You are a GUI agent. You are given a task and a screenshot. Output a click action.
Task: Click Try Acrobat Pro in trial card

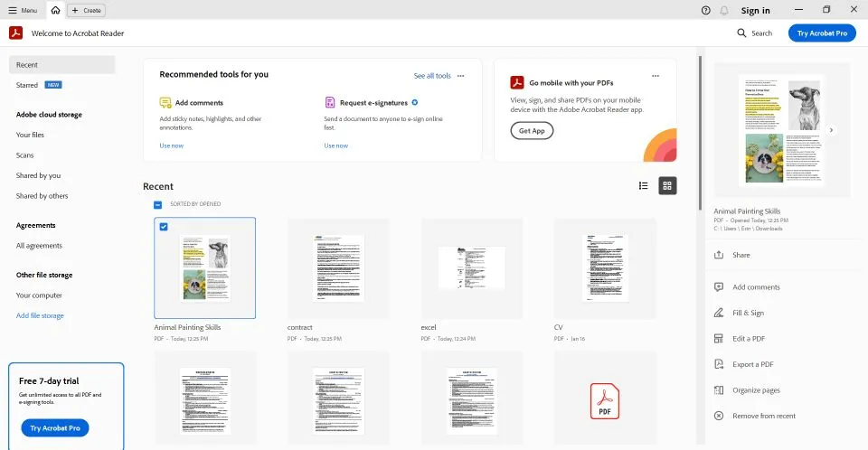[x=55, y=427]
